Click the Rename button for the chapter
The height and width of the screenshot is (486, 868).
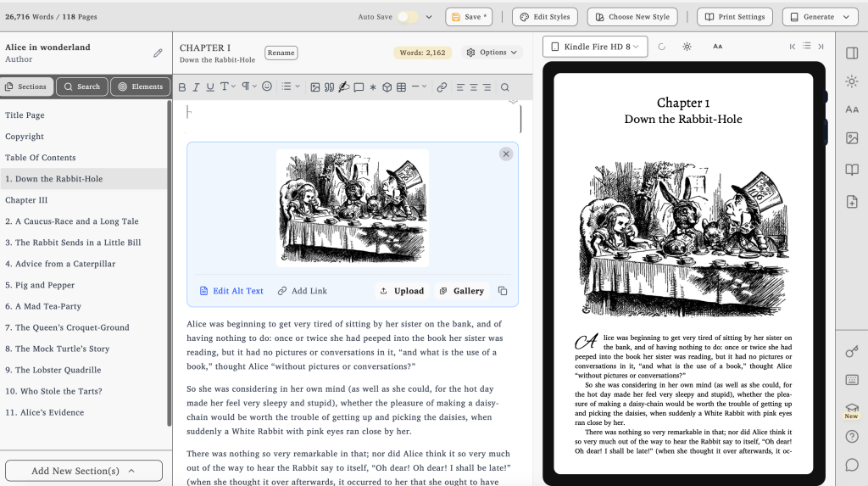point(281,53)
